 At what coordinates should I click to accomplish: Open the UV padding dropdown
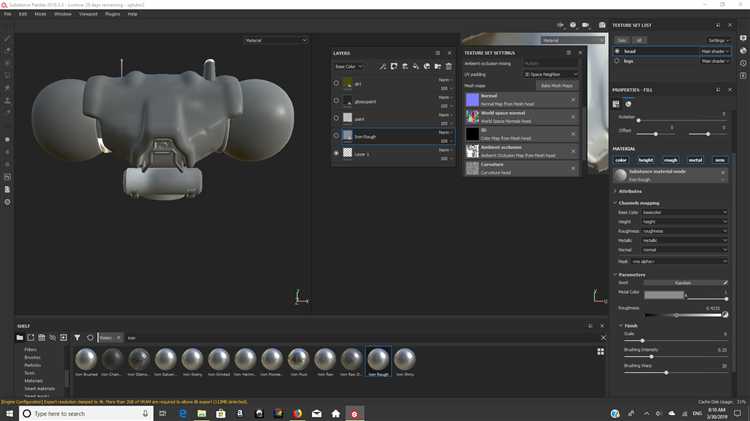pyautogui.click(x=551, y=74)
